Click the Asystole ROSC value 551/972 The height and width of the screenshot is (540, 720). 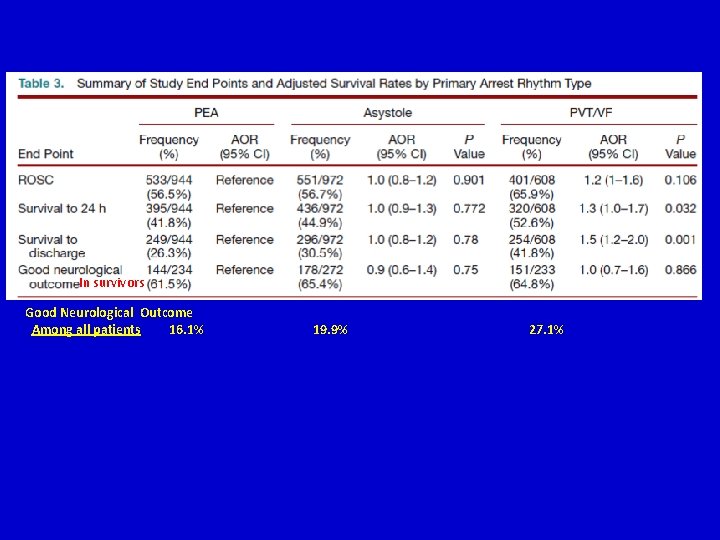click(x=320, y=180)
